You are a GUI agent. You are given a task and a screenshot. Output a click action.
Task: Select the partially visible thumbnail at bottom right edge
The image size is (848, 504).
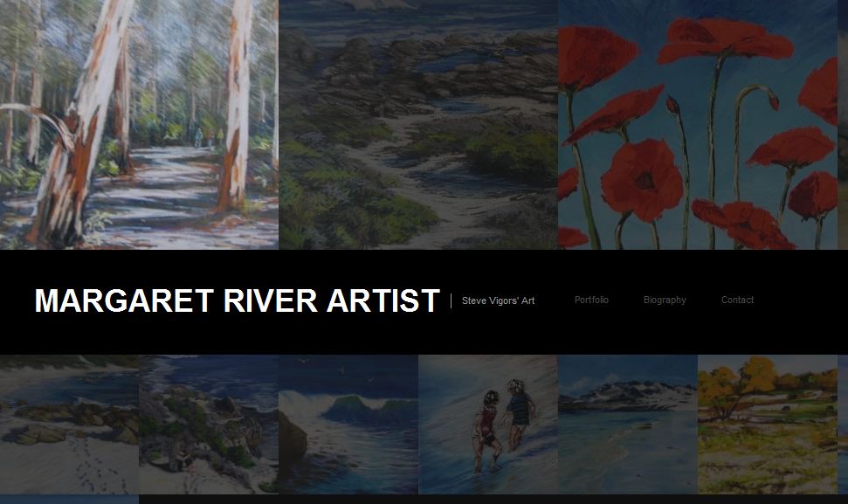pyautogui.click(x=843, y=425)
